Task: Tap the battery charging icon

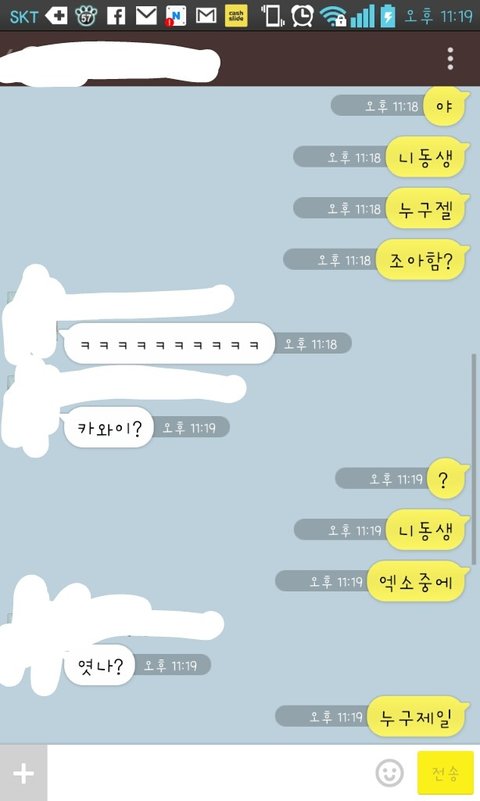Action: coord(388,17)
